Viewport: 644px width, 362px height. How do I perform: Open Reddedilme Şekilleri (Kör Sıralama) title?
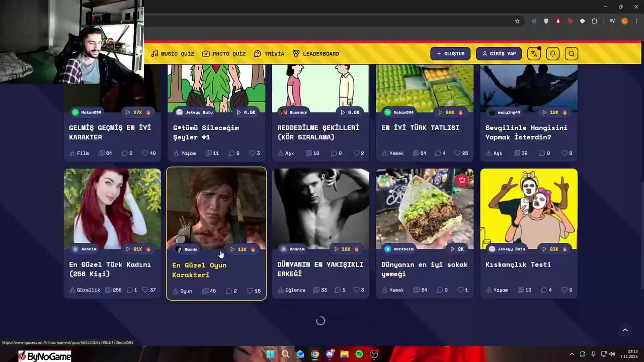[318, 132]
